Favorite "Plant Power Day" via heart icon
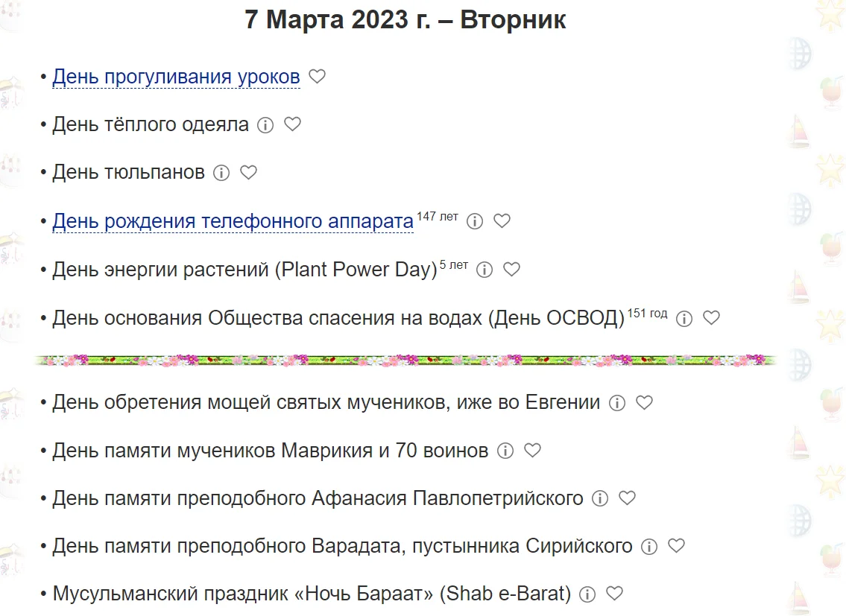This screenshot has width=846, height=616. point(512,270)
